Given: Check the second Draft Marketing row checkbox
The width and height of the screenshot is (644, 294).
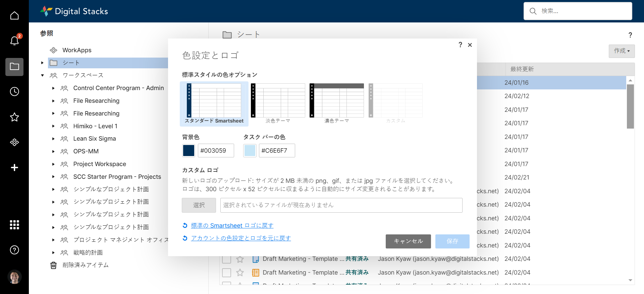Looking at the screenshot, I should pyautogui.click(x=227, y=273).
